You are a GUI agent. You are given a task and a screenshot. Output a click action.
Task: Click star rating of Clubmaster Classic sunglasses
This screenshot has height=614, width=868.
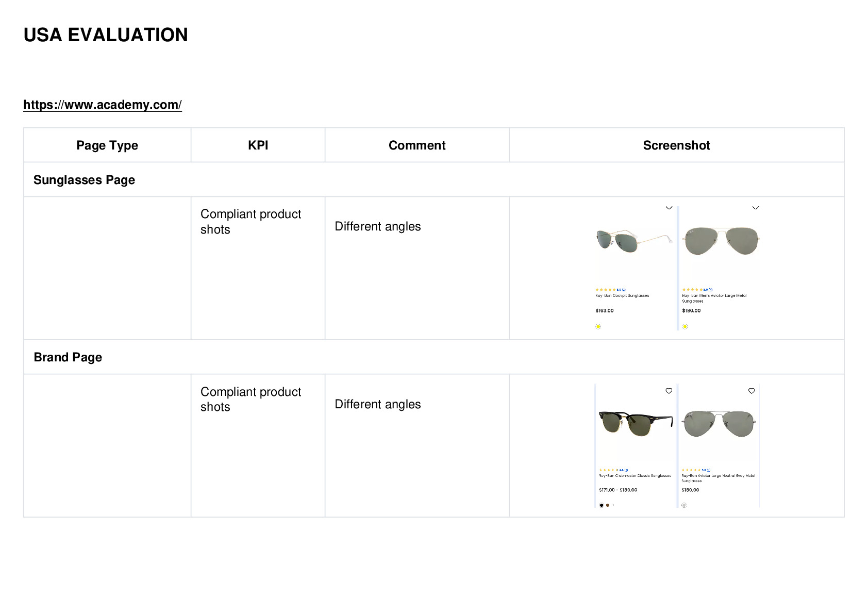click(609, 470)
